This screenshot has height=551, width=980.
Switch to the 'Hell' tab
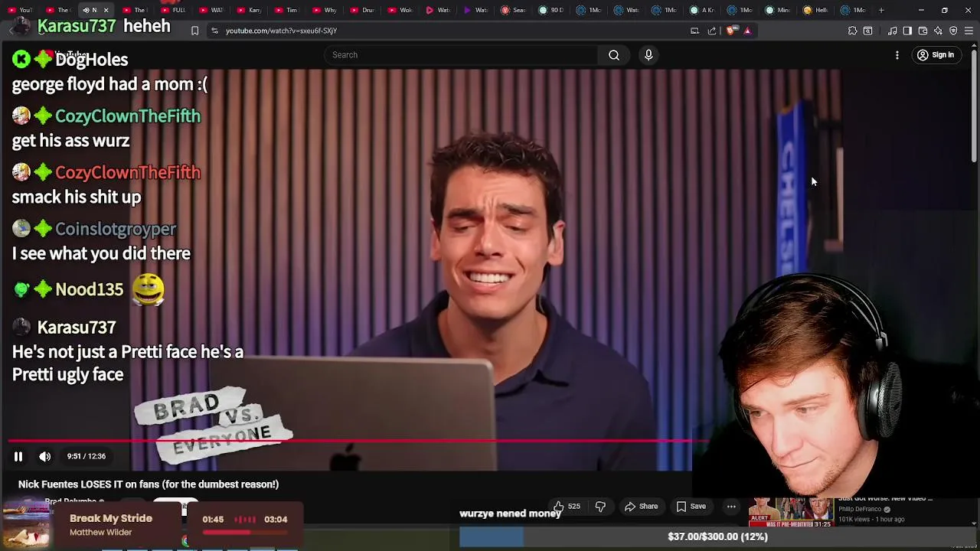(815, 10)
